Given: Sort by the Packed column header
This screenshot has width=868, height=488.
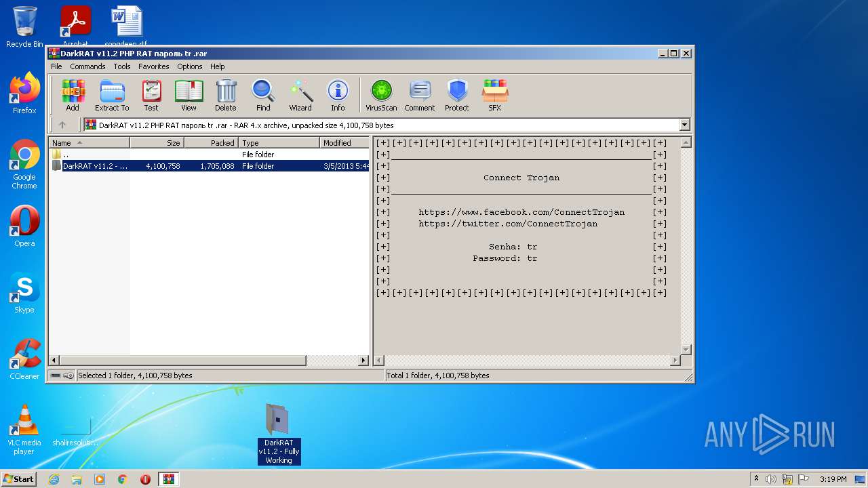Looking at the screenshot, I should click(x=211, y=143).
